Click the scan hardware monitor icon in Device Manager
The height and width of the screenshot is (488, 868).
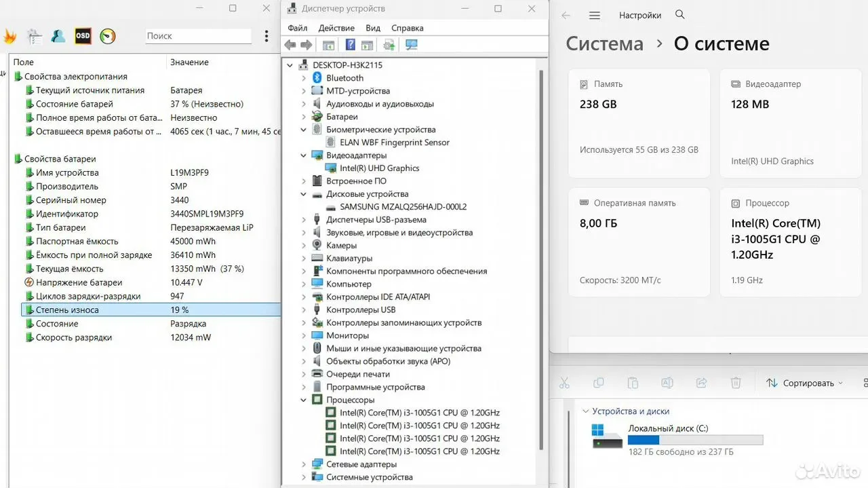pos(411,45)
